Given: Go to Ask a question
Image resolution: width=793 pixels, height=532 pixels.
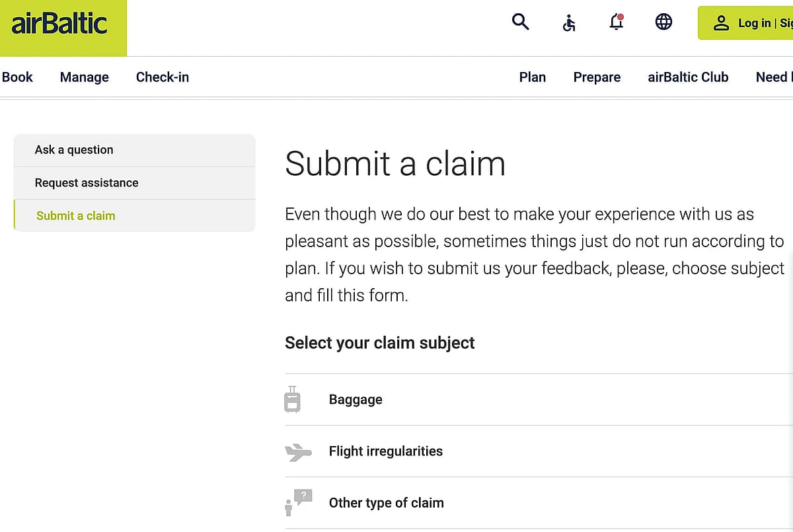Looking at the screenshot, I should [134, 150].
